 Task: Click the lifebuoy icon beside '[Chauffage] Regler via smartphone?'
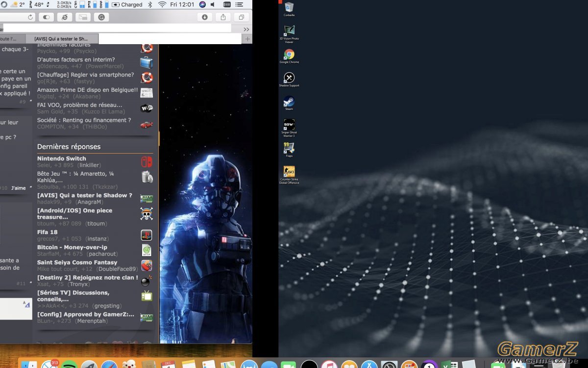click(x=147, y=78)
